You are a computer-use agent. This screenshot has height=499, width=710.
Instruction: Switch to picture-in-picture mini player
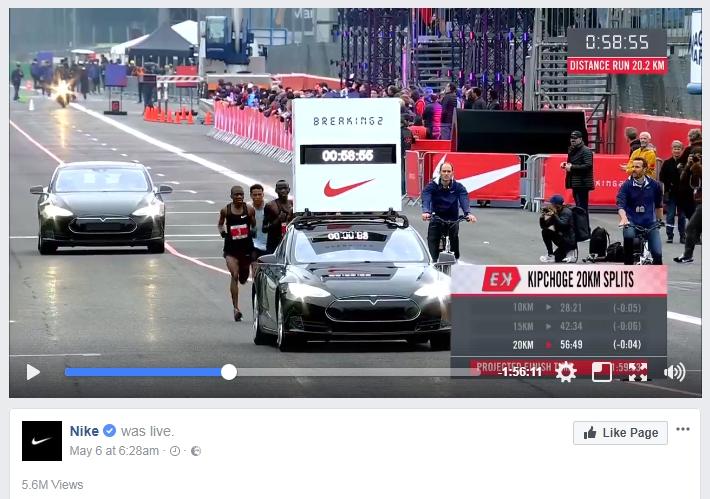[x=602, y=372]
